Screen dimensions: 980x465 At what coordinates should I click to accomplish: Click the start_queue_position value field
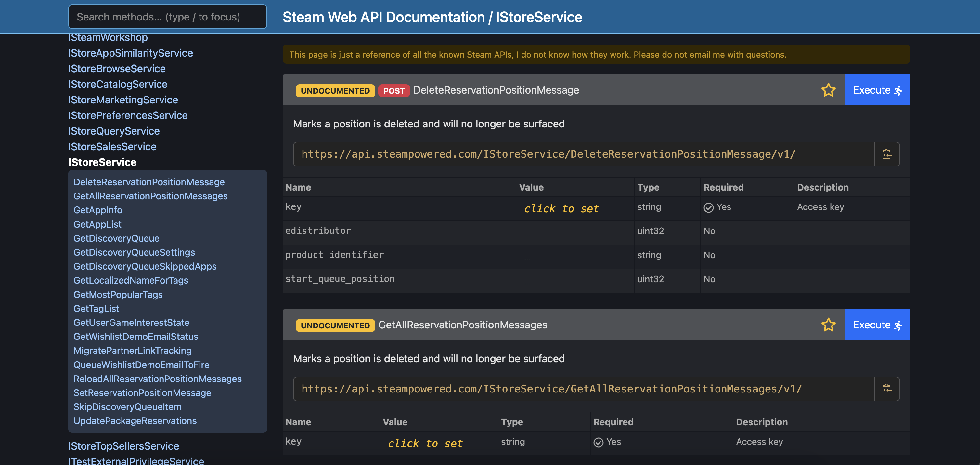(x=575, y=281)
